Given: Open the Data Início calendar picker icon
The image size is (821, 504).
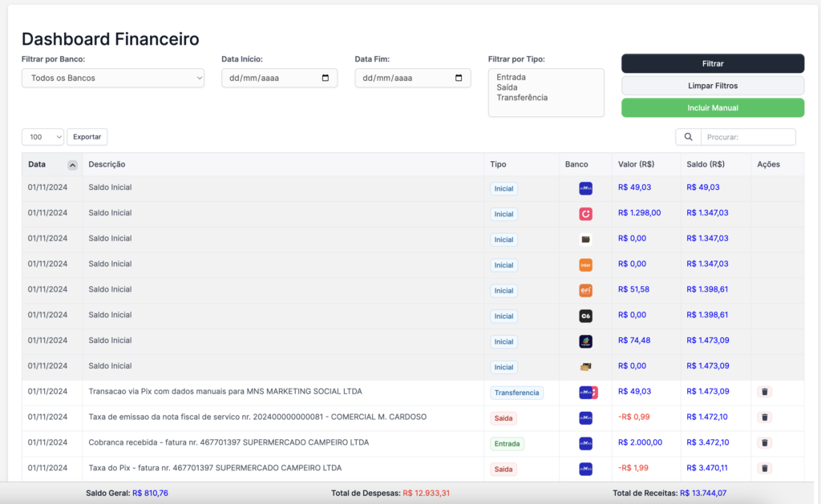Looking at the screenshot, I should [326, 78].
